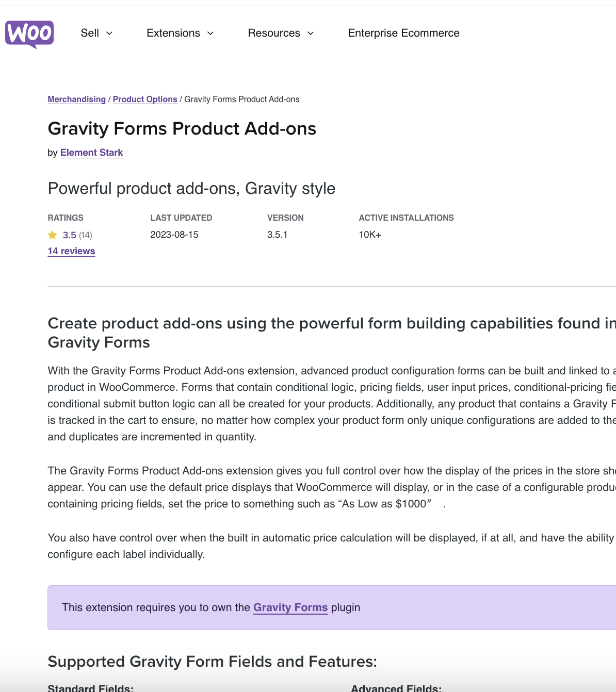Open the Product Options breadcrumb link
This screenshot has width=616, height=692.
pyautogui.click(x=145, y=99)
